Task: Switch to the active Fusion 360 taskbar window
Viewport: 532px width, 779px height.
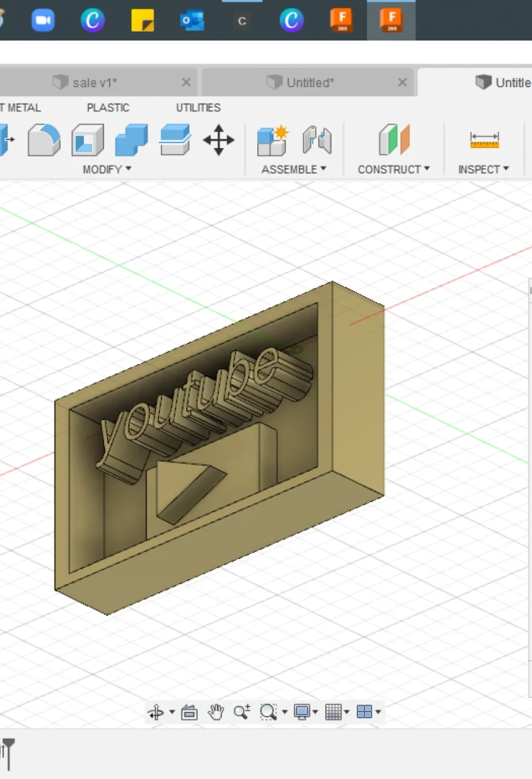Action: 392,21
